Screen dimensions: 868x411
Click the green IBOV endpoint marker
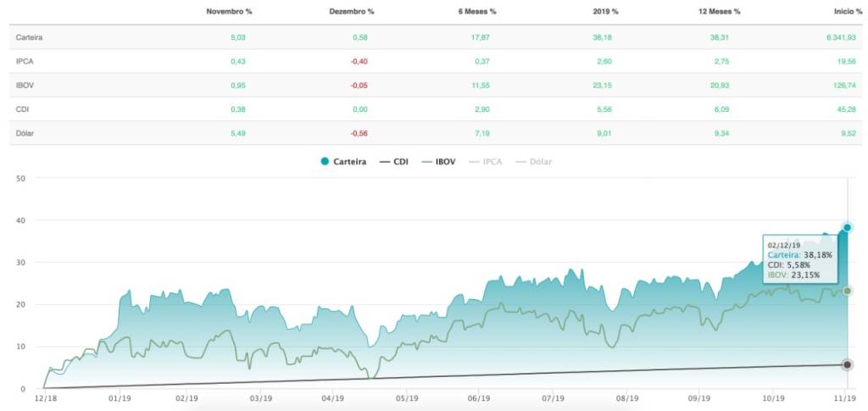pyautogui.click(x=848, y=291)
